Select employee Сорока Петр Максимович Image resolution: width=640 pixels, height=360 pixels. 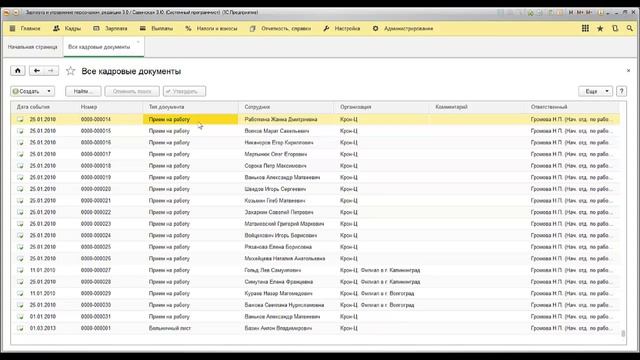tap(276, 166)
